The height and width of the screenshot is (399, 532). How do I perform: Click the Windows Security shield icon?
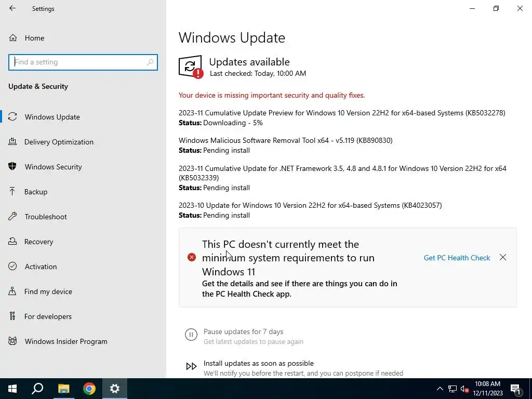point(12,167)
